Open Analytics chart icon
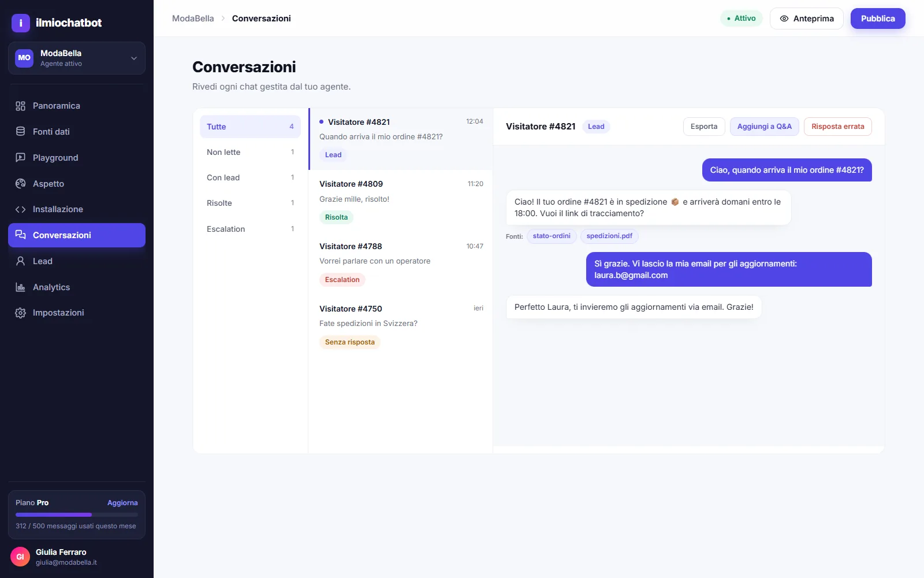924x578 pixels. (21, 287)
